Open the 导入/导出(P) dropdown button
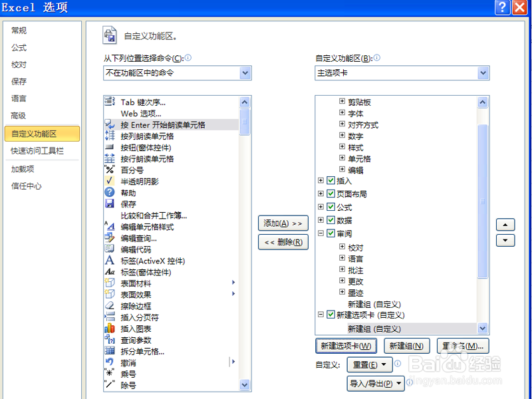 376,384
